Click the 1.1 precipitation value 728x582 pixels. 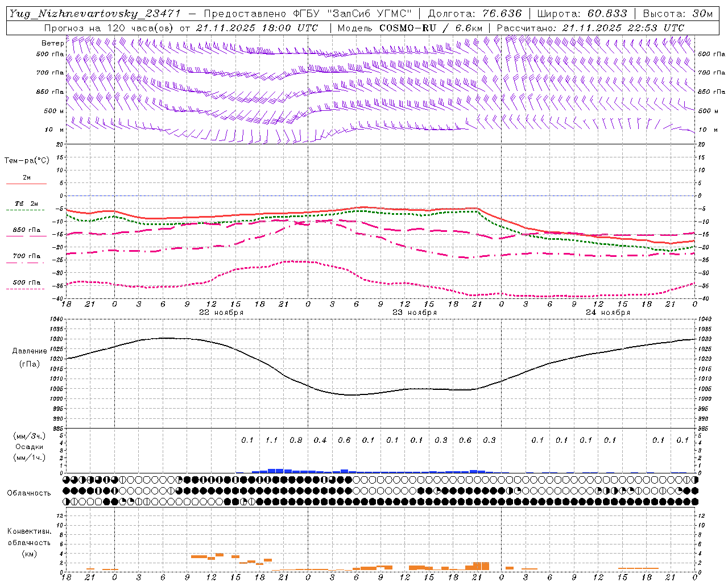(271, 440)
